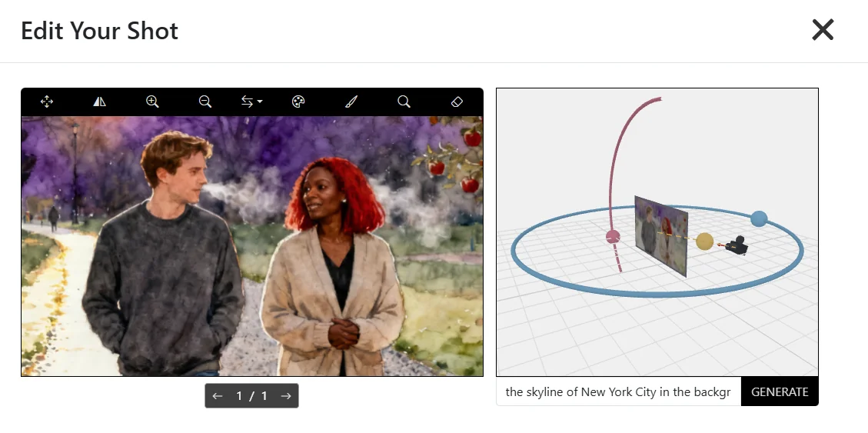Go to the previous image arrow
868x433 pixels.
217,396
